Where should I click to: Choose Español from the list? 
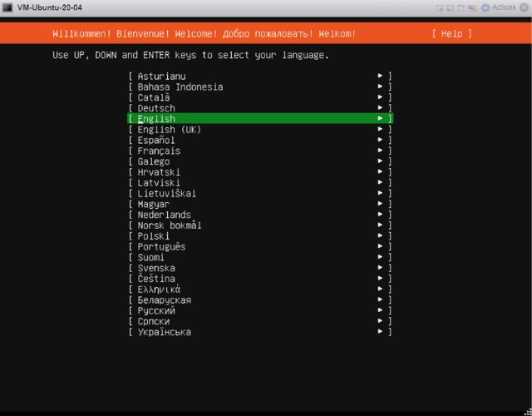click(x=260, y=140)
